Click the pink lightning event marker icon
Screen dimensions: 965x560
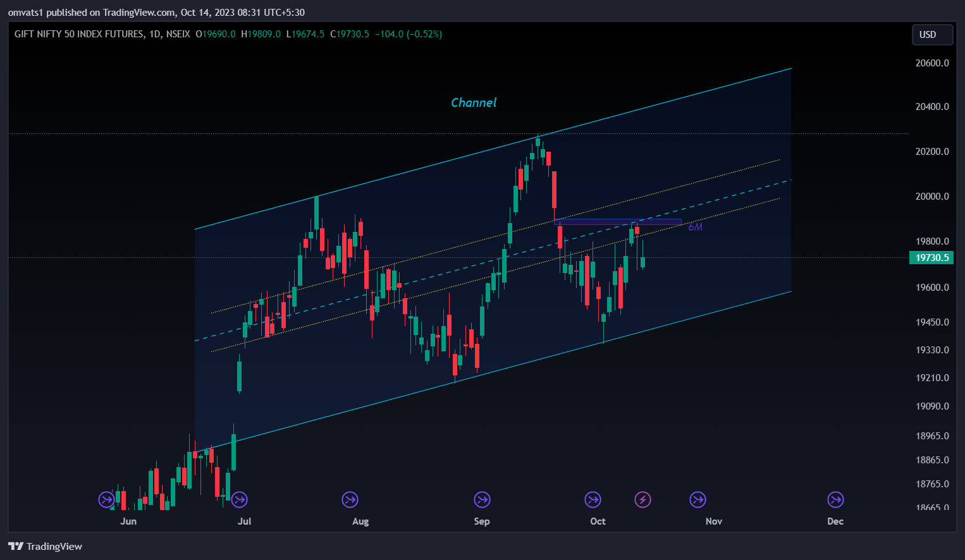point(642,500)
